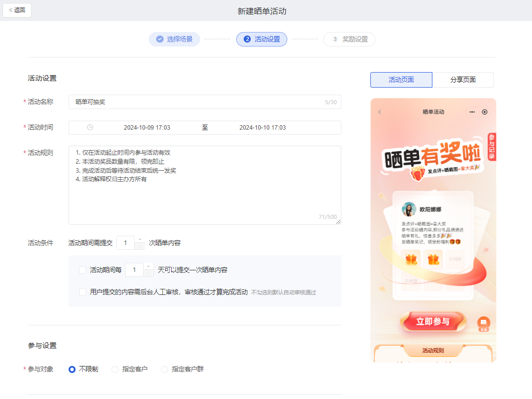
Task: Click the second gift image thumbnail
Action: point(433,259)
